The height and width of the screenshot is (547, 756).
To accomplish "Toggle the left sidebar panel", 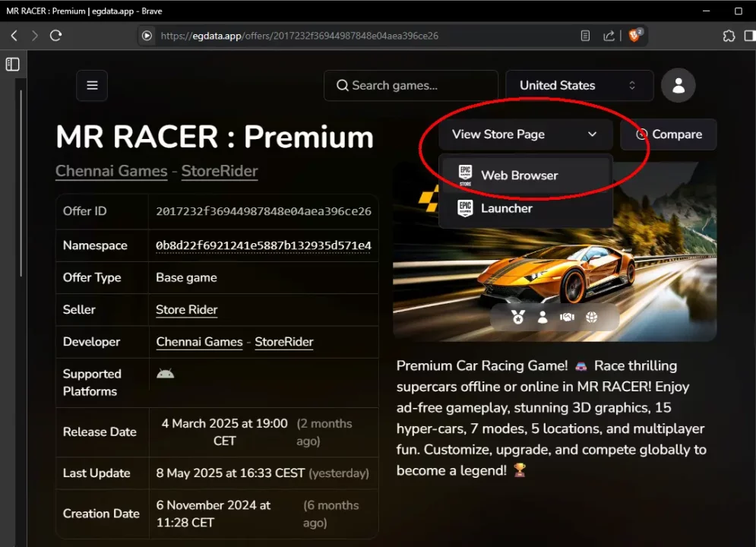I will pyautogui.click(x=12, y=64).
